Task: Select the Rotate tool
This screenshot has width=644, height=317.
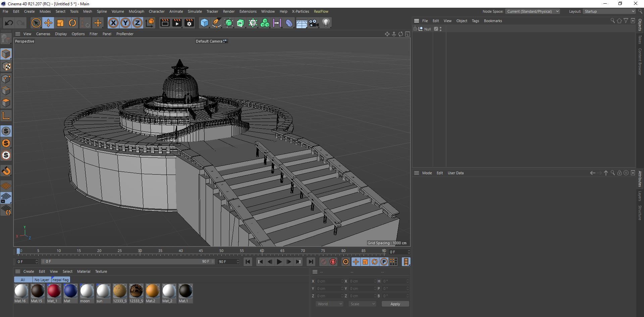Action: (72, 23)
